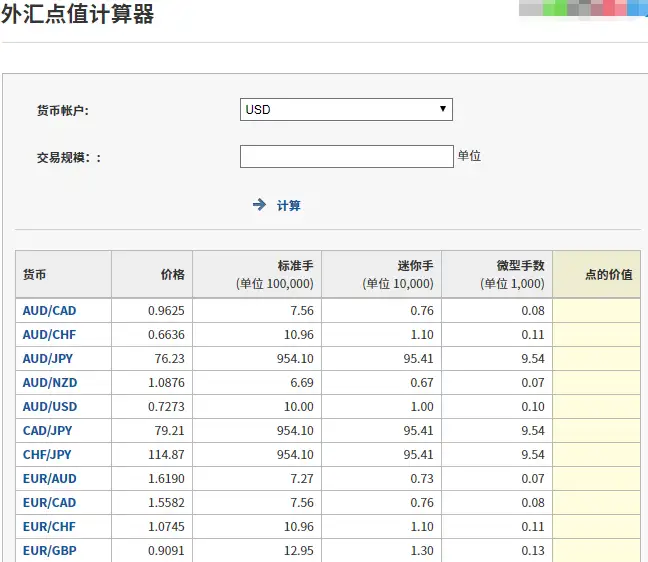
Task: Click the 10.00 standard lot value
Action: coord(299,407)
